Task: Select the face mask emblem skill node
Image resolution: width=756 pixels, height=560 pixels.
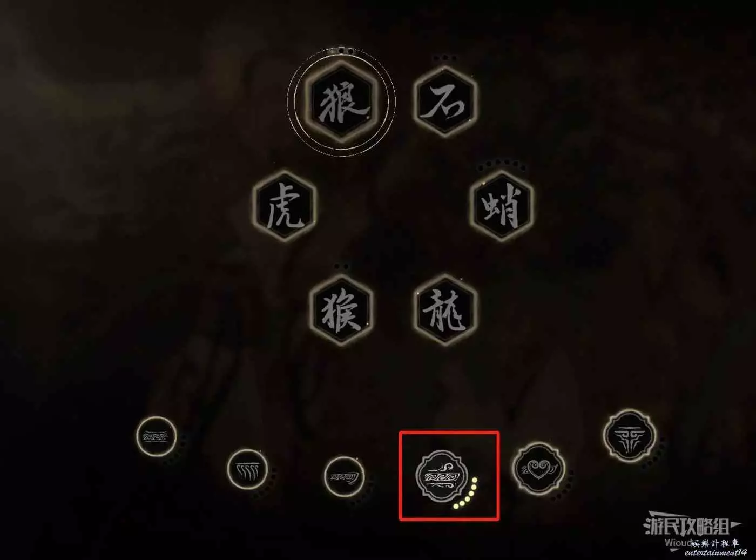Action: tap(629, 435)
